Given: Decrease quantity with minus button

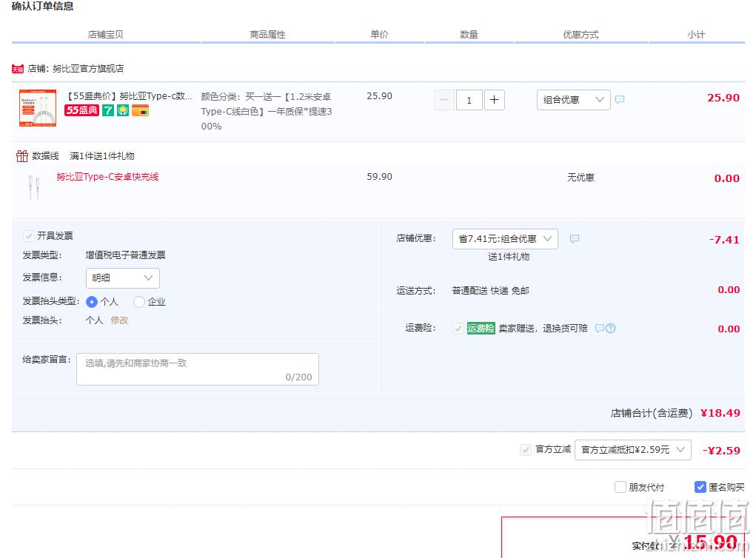Looking at the screenshot, I should 444,100.
